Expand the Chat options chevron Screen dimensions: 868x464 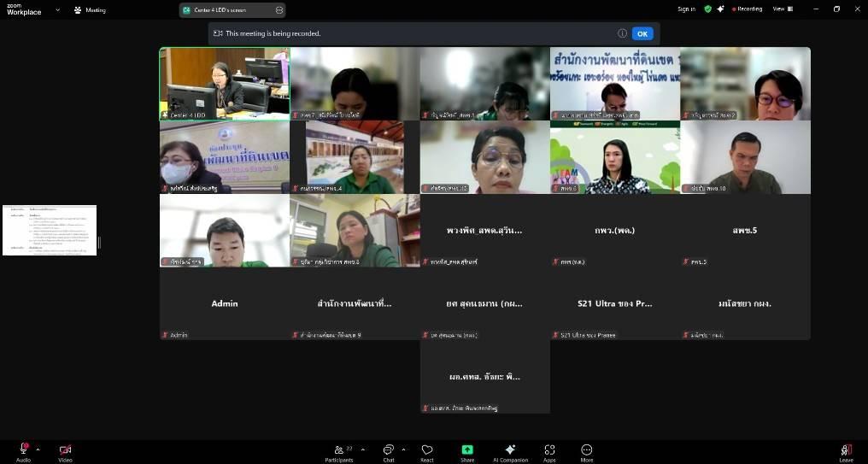(x=403, y=449)
